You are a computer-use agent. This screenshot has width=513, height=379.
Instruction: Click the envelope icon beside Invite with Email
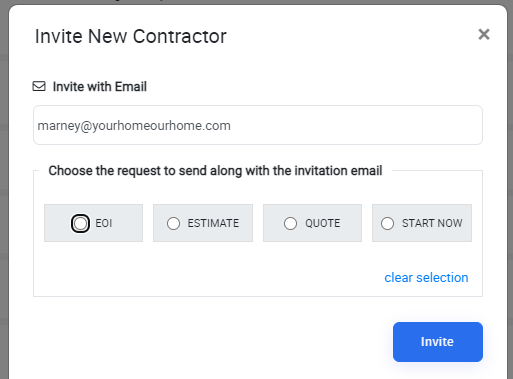point(39,86)
